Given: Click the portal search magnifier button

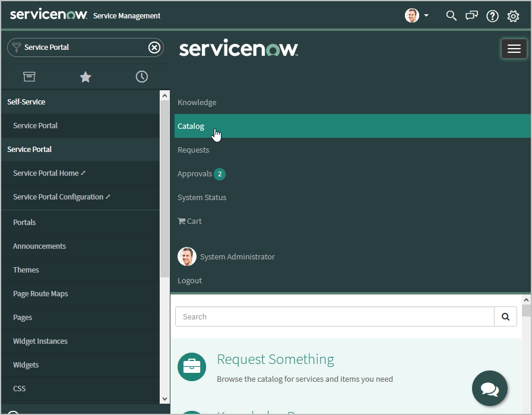Looking at the screenshot, I should tap(505, 316).
